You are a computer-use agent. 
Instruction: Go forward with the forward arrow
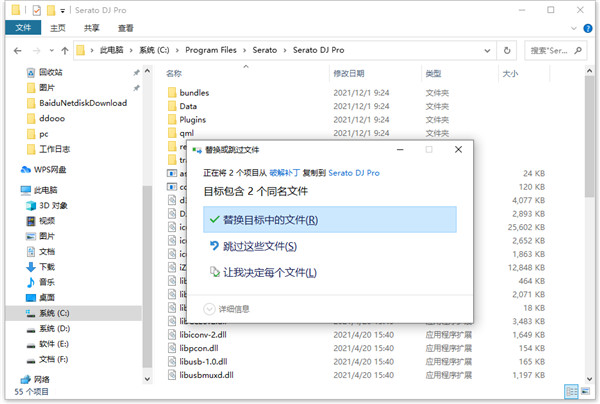[x=36, y=50]
